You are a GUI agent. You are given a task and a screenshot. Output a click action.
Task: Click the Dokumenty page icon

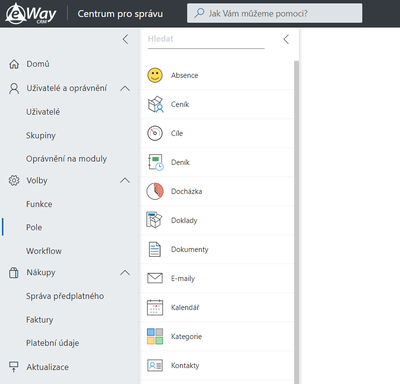pos(155,249)
